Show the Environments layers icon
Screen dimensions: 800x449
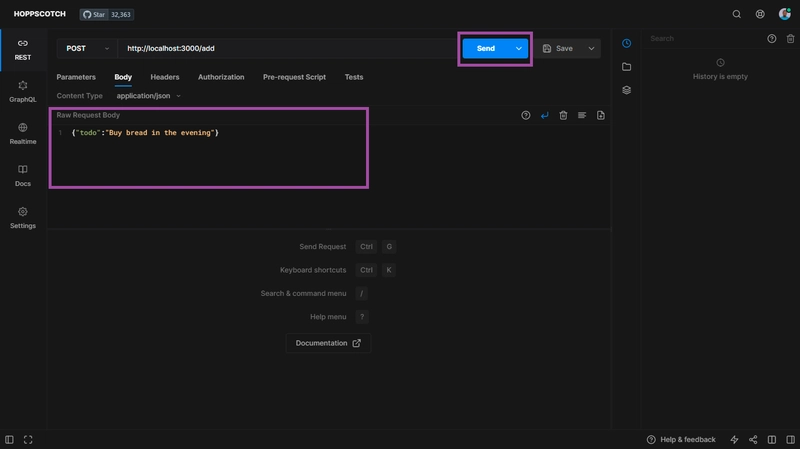click(627, 90)
